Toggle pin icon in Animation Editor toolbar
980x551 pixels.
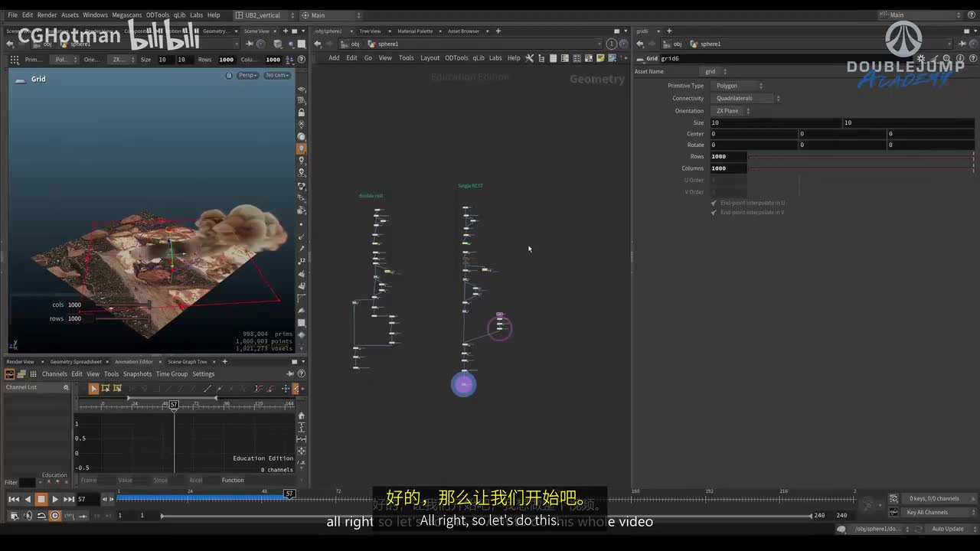290,374
